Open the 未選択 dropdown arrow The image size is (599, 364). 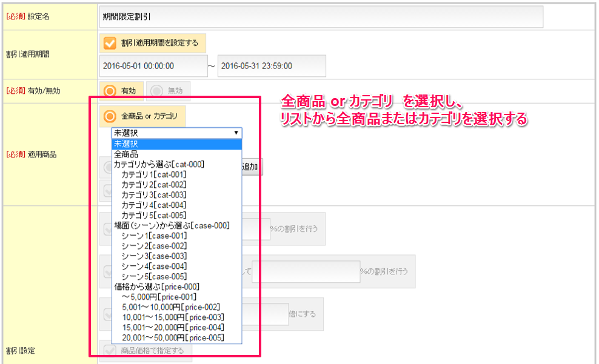pyautogui.click(x=236, y=133)
